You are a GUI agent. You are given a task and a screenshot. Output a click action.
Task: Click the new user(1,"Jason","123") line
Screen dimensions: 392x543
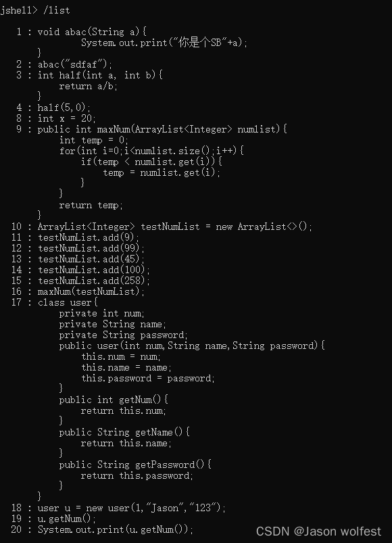132,508
